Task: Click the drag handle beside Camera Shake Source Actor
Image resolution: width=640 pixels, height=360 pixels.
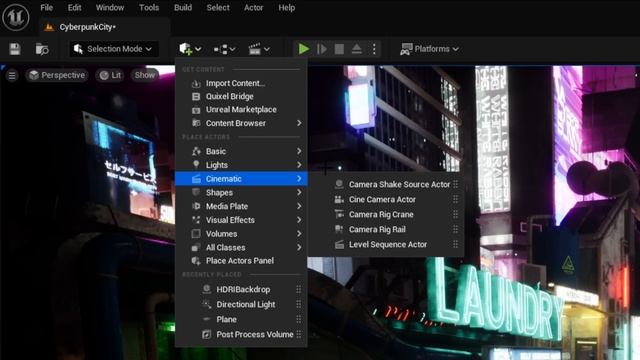Action: tap(456, 184)
